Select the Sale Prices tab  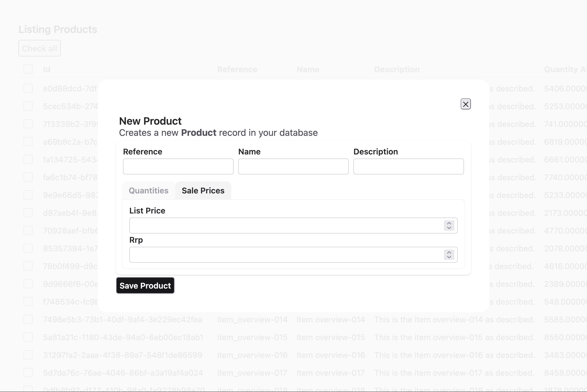(x=203, y=191)
